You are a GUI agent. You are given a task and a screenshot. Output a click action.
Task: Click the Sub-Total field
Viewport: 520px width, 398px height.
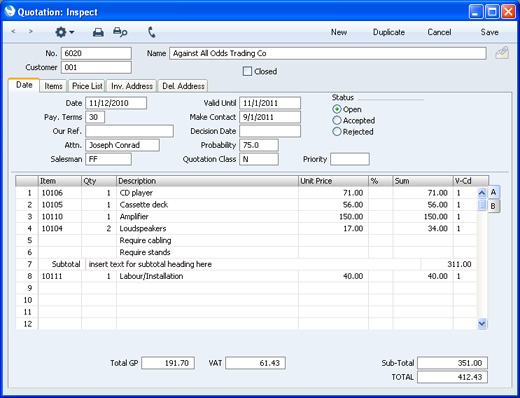(452, 363)
